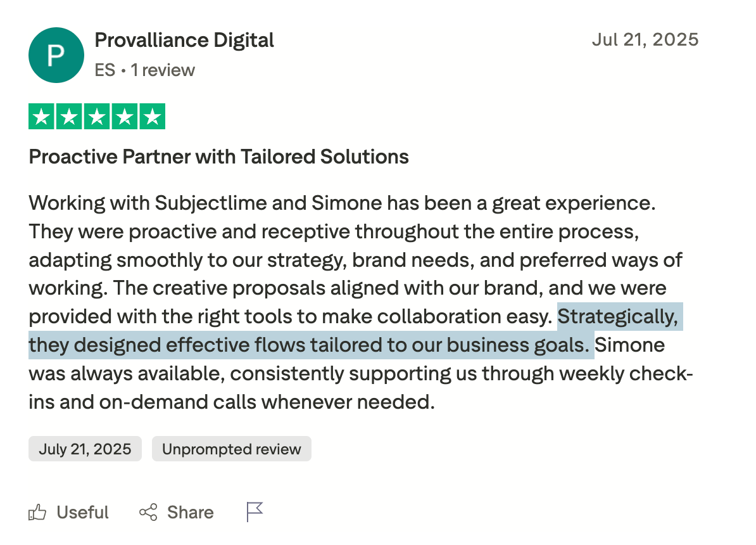Open the teal "P" reviewer avatar
The image size is (756, 545).
tap(56, 55)
